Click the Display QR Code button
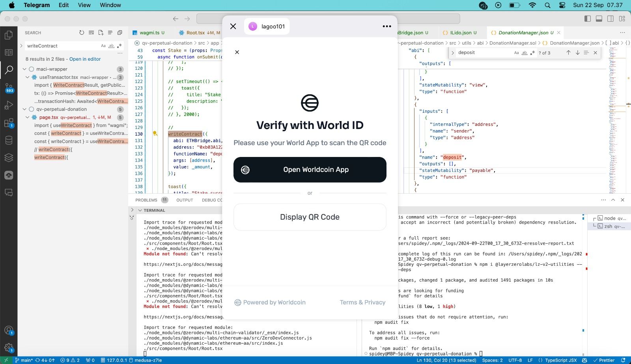The height and width of the screenshot is (364, 631). pyautogui.click(x=310, y=217)
